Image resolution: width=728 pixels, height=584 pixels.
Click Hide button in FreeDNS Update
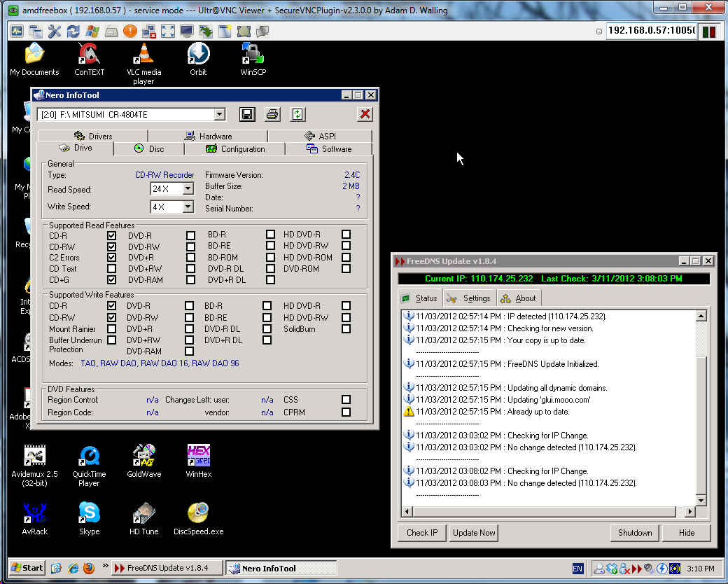pos(686,532)
